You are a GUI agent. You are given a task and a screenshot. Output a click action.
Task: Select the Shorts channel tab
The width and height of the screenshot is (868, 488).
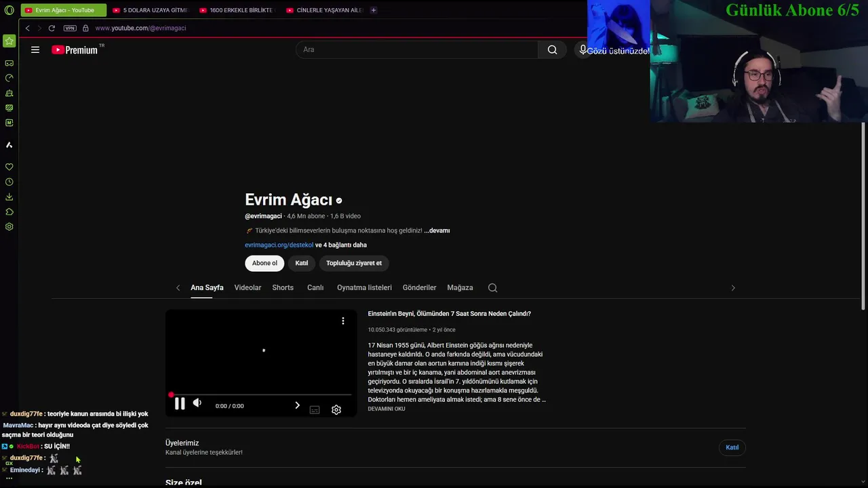[283, 288]
